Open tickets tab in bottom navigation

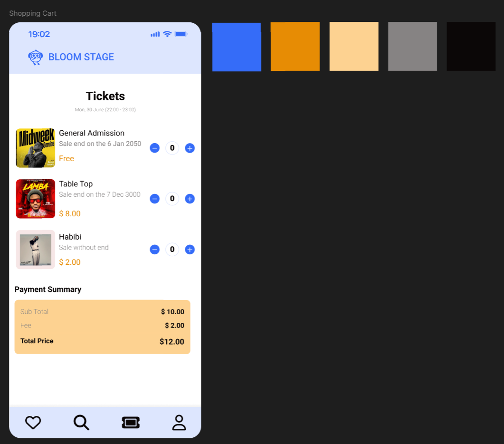tap(131, 423)
